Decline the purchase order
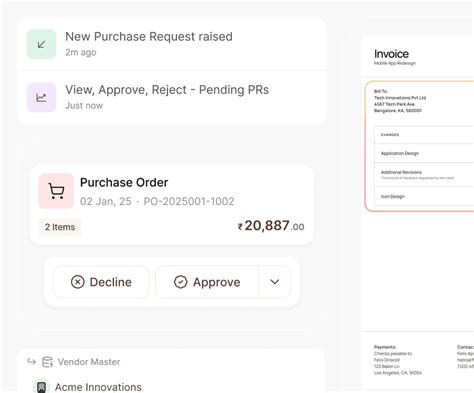Screen dimensions: 474x393 click(x=101, y=282)
